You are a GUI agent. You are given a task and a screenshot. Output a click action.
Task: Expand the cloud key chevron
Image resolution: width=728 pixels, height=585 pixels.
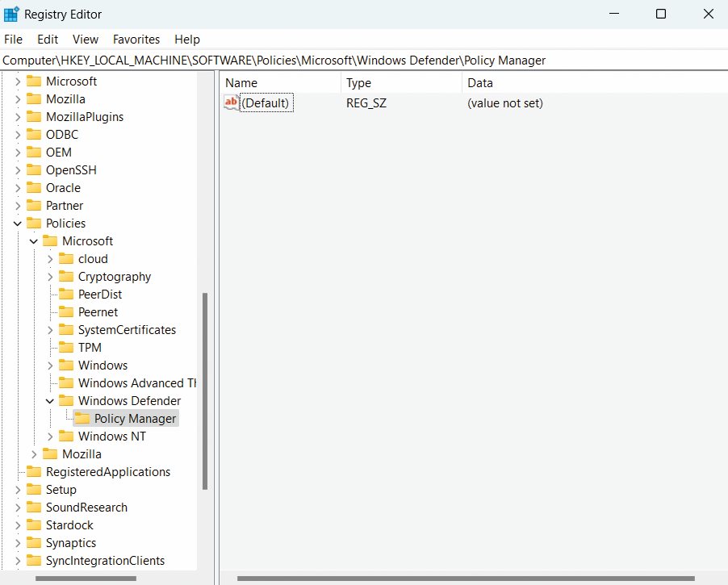[50, 258]
